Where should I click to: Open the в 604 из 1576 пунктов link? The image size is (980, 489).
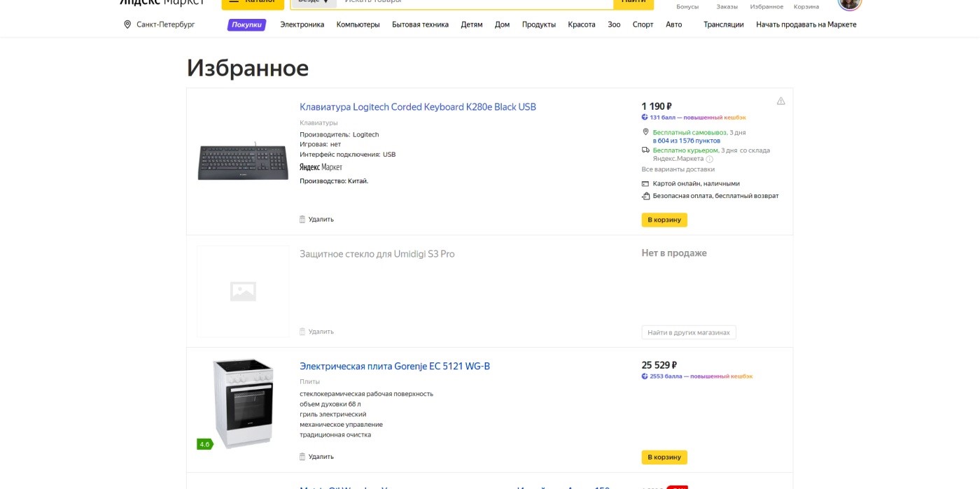click(x=687, y=141)
